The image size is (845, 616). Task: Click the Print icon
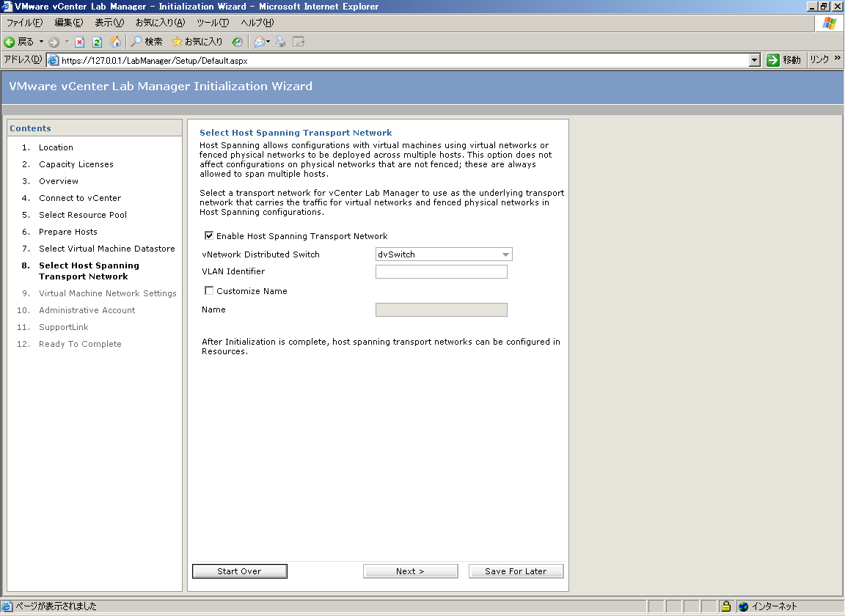pos(281,42)
